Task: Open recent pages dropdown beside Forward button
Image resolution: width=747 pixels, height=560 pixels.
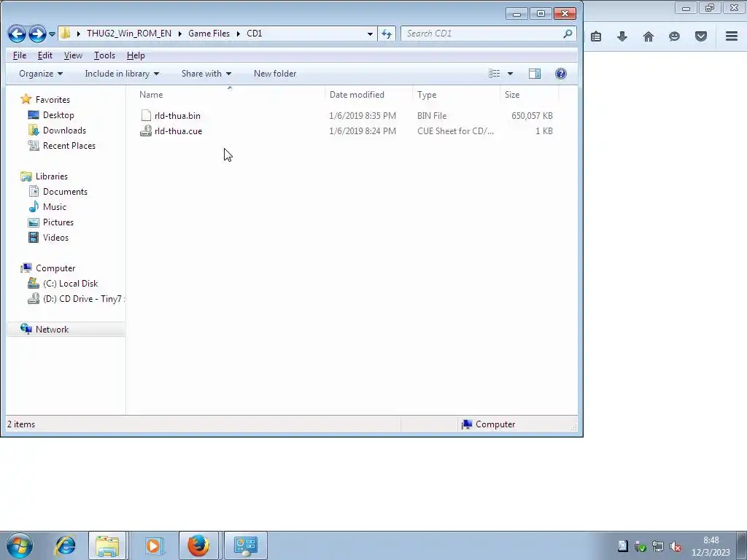Action: point(52,34)
